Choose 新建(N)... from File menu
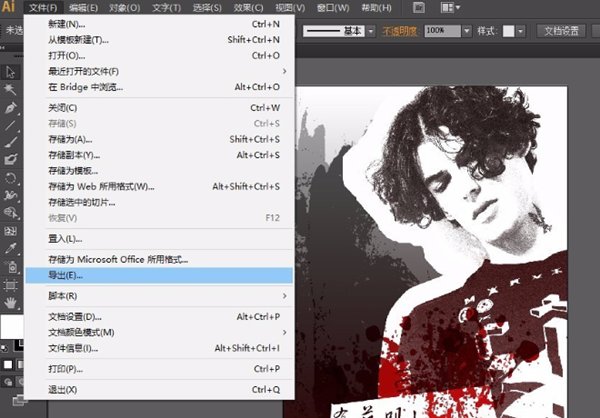Viewport: 600px width, 418px height. tap(159, 24)
